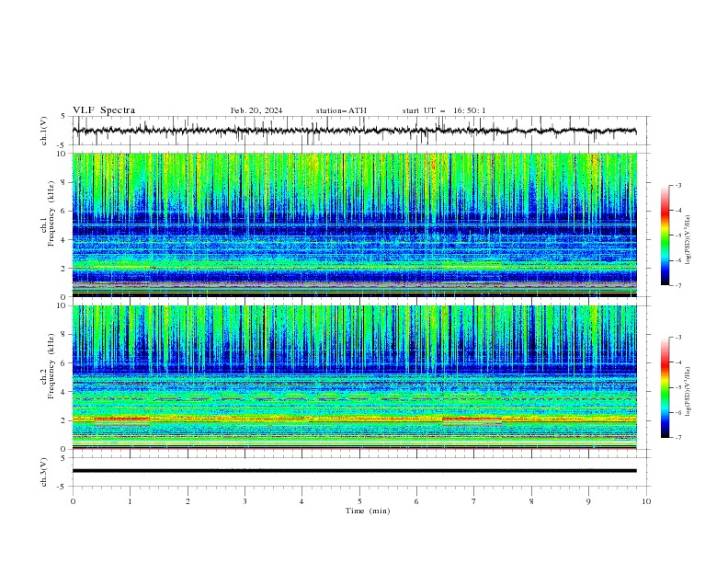Image resolution: width=728 pixels, height=563 pixels.
Task: Click the time axis tick label "1"
Action: (x=130, y=501)
